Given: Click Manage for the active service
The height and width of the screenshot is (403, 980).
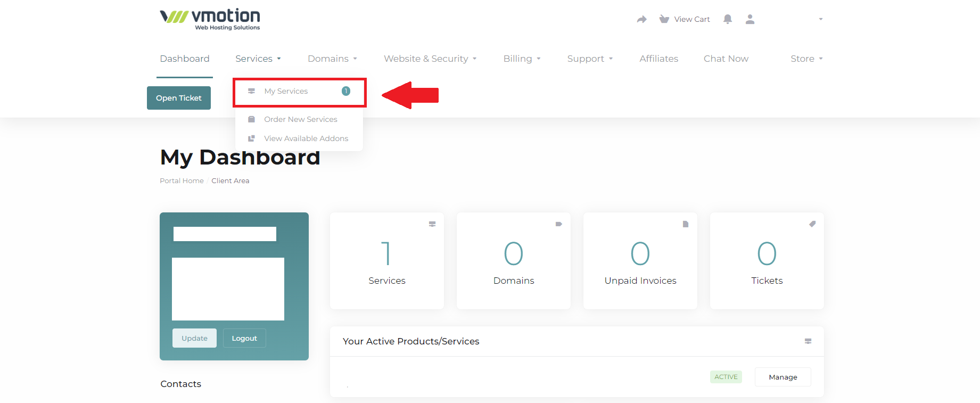Looking at the screenshot, I should (783, 377).
